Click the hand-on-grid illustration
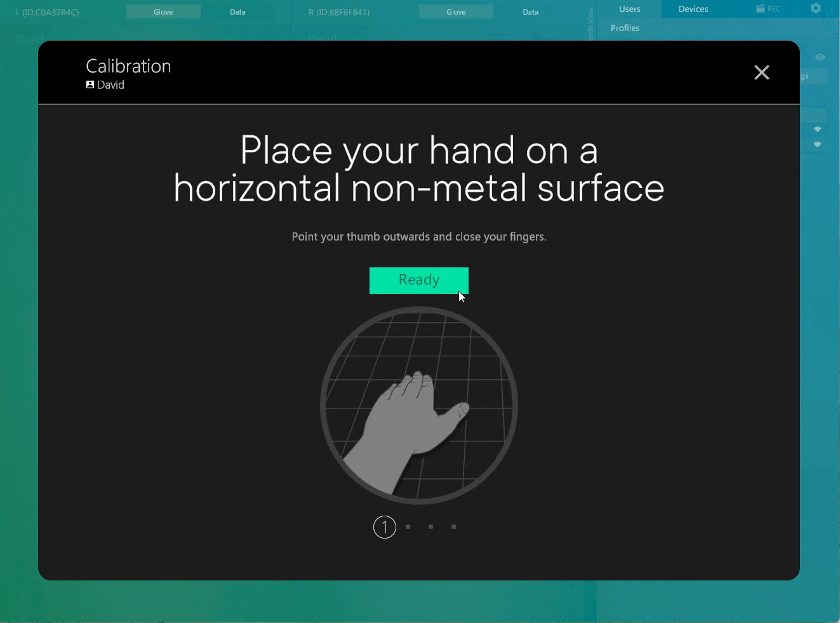 coord(419,406)
